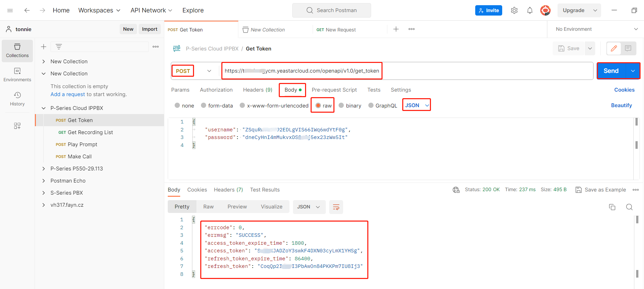Open the Upgrade dropdown arrow

point(595,10)
